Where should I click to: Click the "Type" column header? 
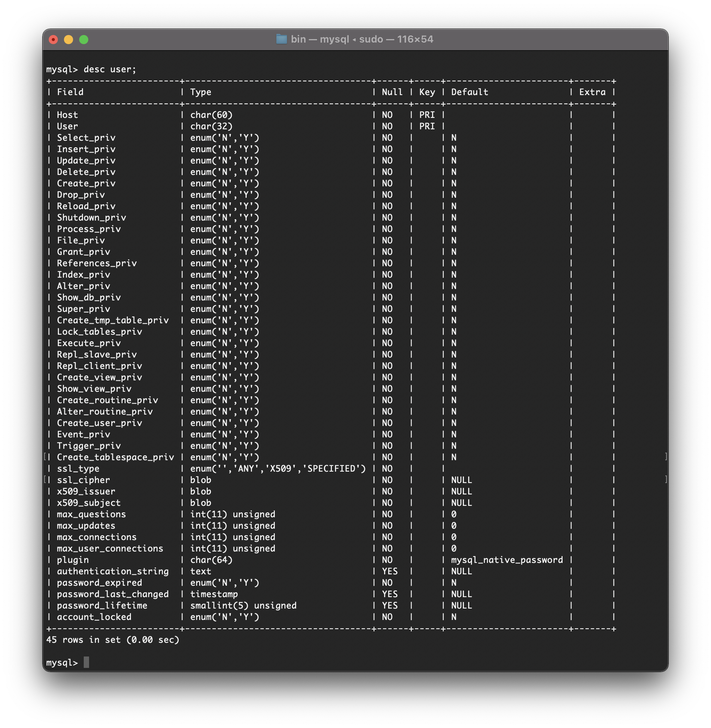tap(201, 92)
